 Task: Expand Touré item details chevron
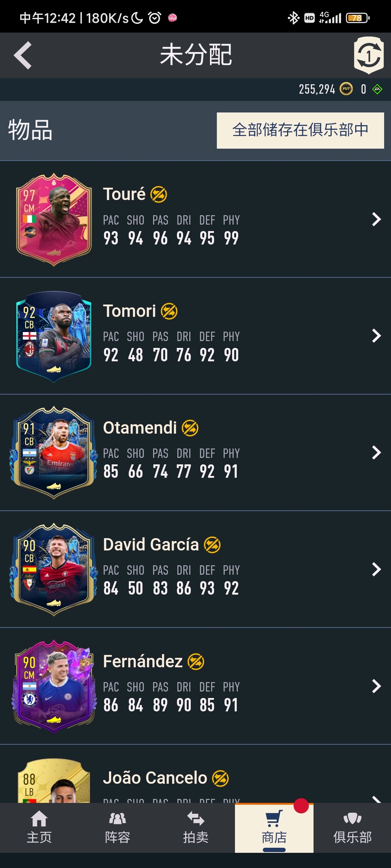point(377,219)
